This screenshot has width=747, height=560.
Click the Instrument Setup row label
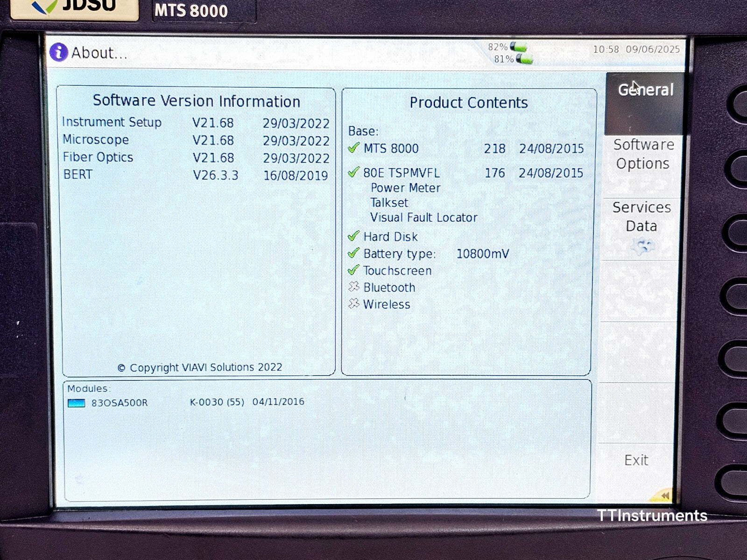[112, 122]
